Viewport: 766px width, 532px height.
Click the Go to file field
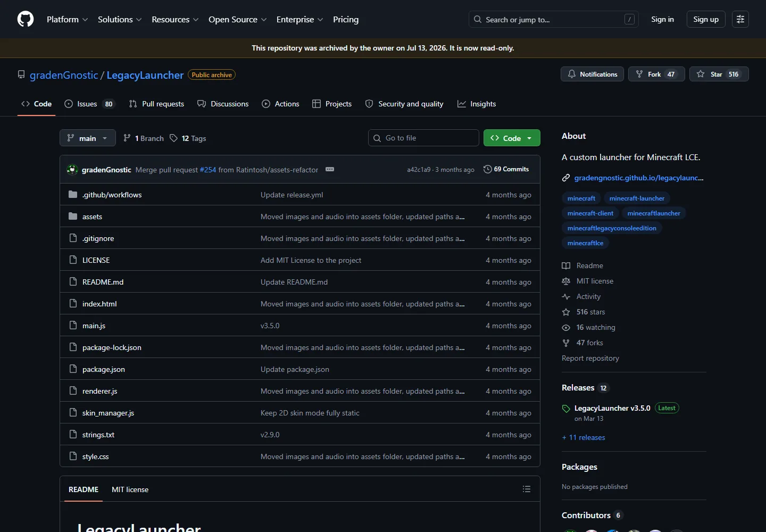pyautogui.click(x=423, y=138)
